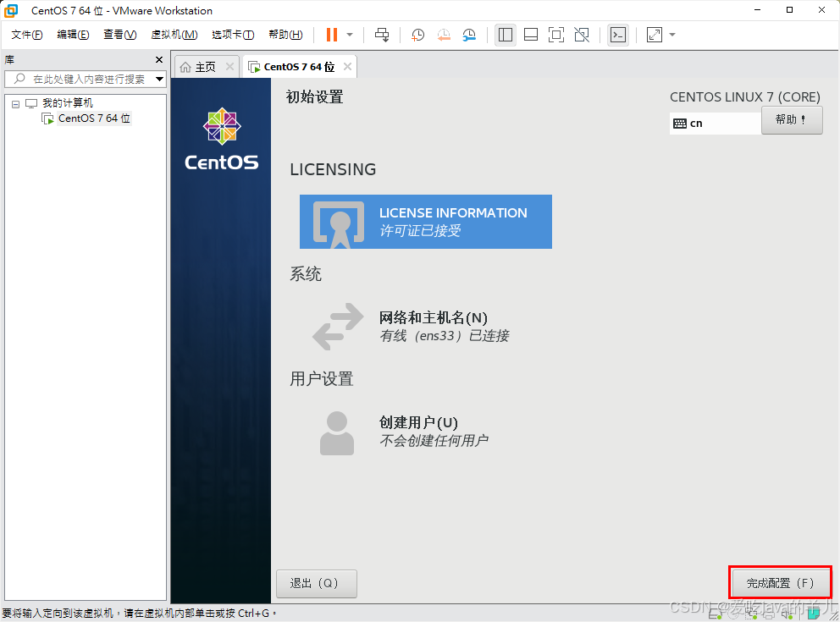
Task: Open the 虚拟机(M) menu
Action: [174, 35]
